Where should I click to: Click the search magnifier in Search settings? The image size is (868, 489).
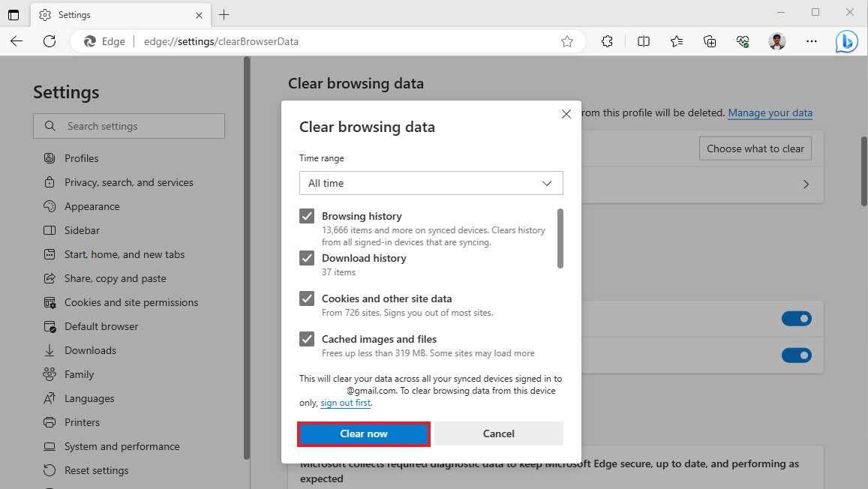point(50,126)
